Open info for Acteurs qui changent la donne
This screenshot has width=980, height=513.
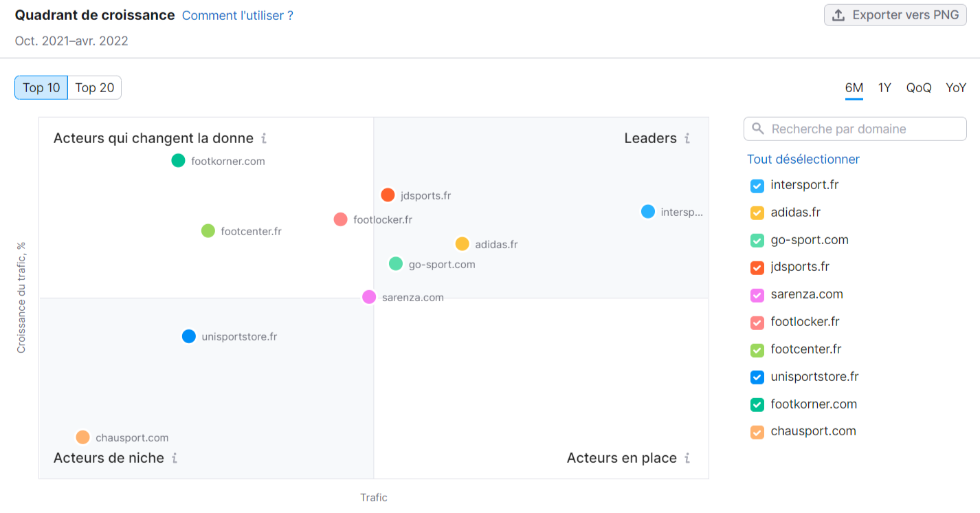(263, 138)
